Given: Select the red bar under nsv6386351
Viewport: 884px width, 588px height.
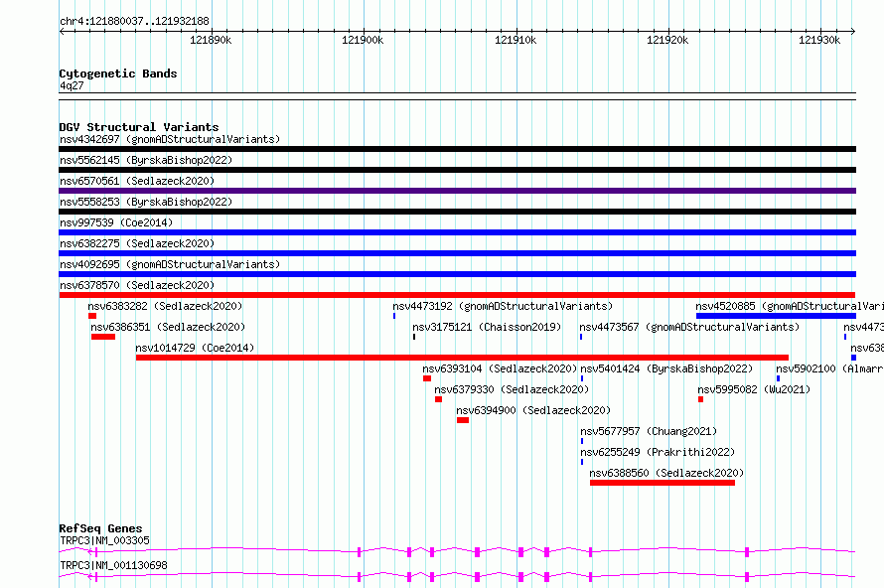Looking at the screenshot, I should [x=103, y=337].
